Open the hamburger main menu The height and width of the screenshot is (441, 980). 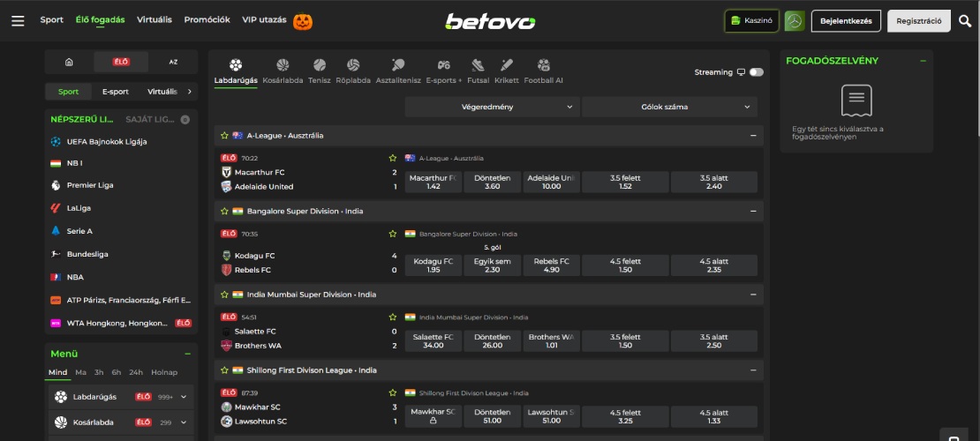point(18,20)
